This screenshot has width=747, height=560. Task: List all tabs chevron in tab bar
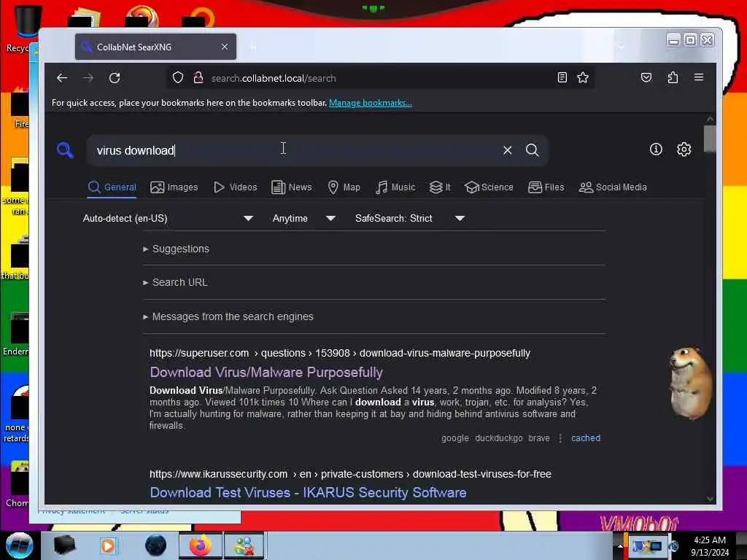[x=622, y=47]
